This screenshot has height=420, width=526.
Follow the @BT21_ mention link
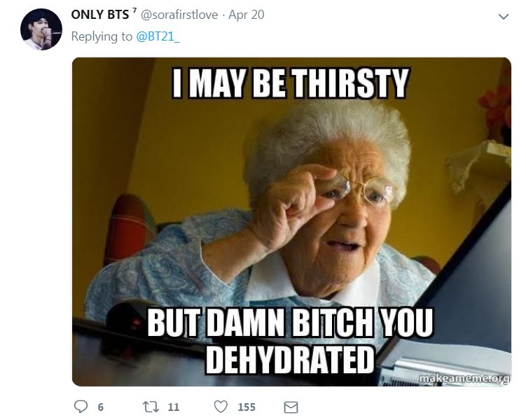pos(158,36)
